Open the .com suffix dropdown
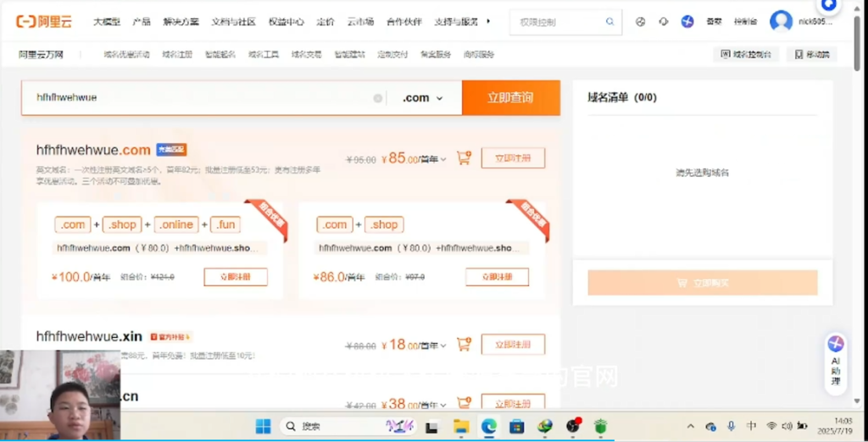868x442 pixels. 423,98
